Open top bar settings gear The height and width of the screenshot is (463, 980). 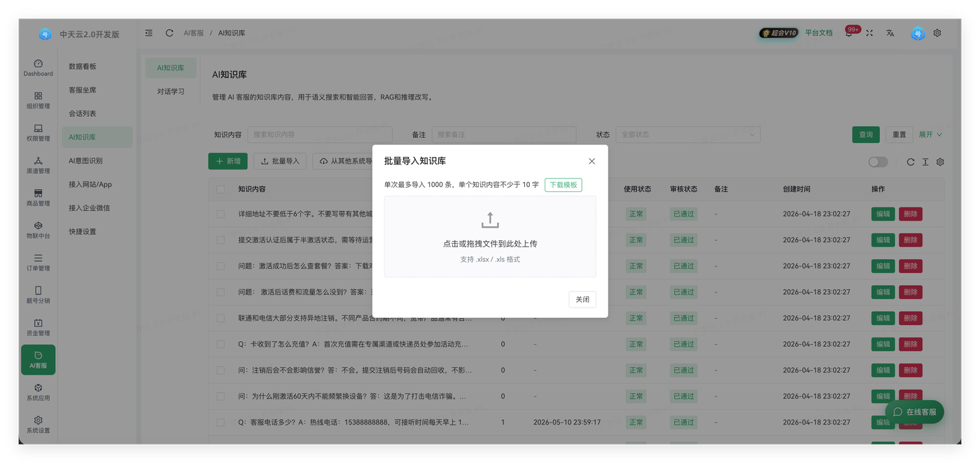point(937,33)
